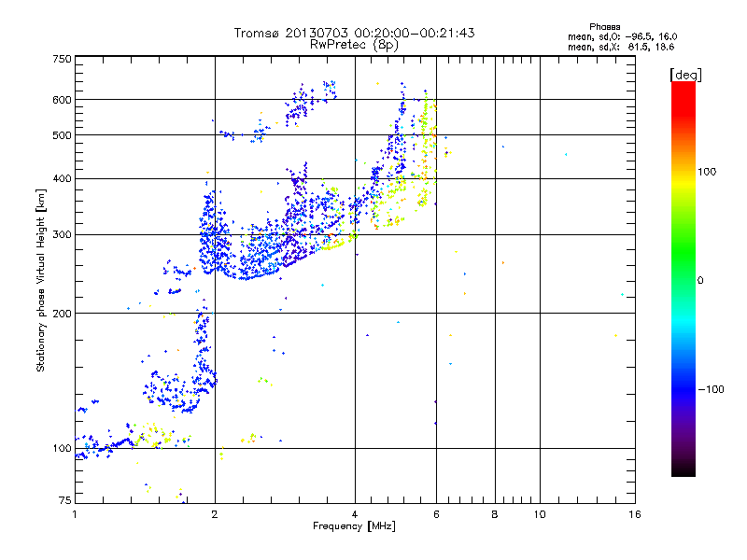
Task: Click the x-axis tick label '16'
Action: tap(635, 514)
